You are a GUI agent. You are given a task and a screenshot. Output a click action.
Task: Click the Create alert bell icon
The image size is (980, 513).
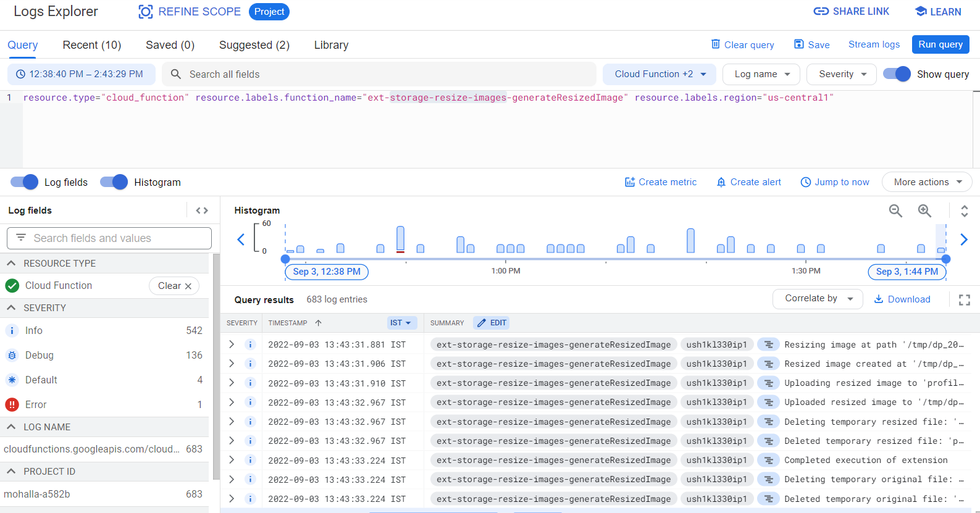pos(721,182)
